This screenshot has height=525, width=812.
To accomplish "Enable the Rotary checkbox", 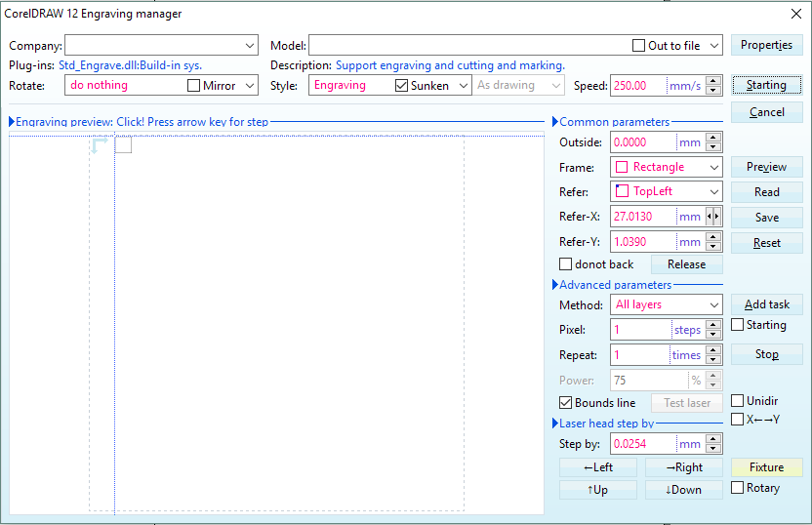I will click(738, 488).
